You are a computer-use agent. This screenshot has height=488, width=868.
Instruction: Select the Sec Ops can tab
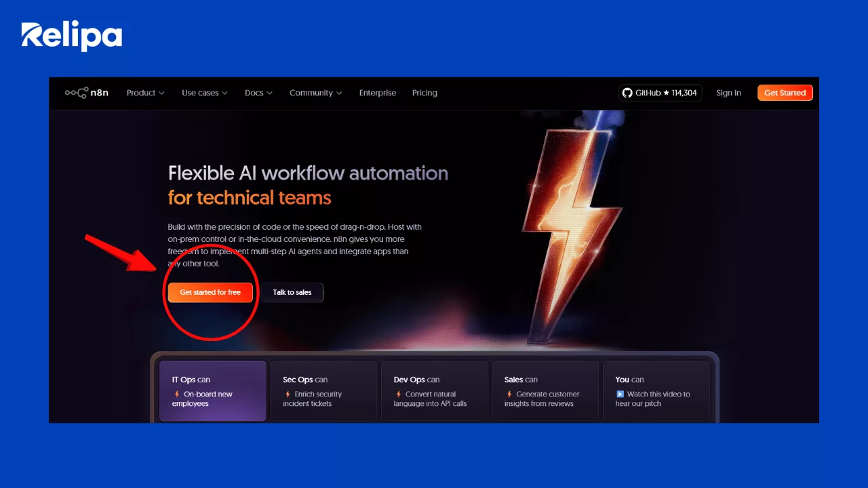[x=323, y=391]
